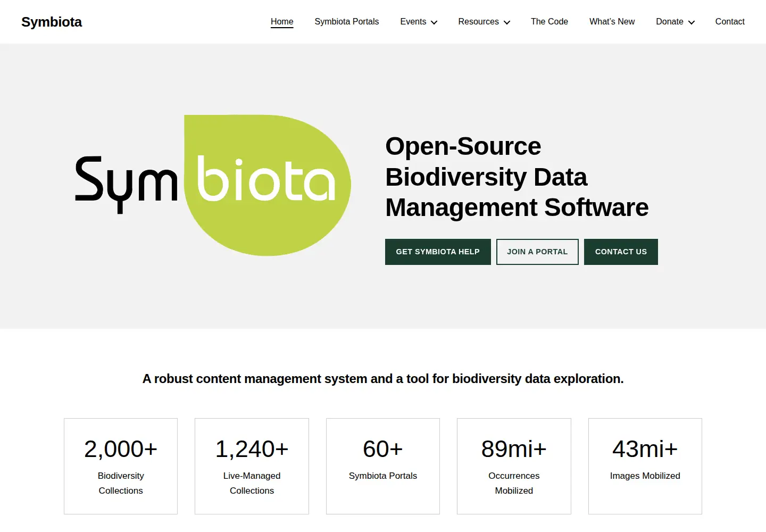Image resolution: width=766 pixels, height=532 pixels.
Task: Expand the Resources chevron arrow
Action: [507, 22]
